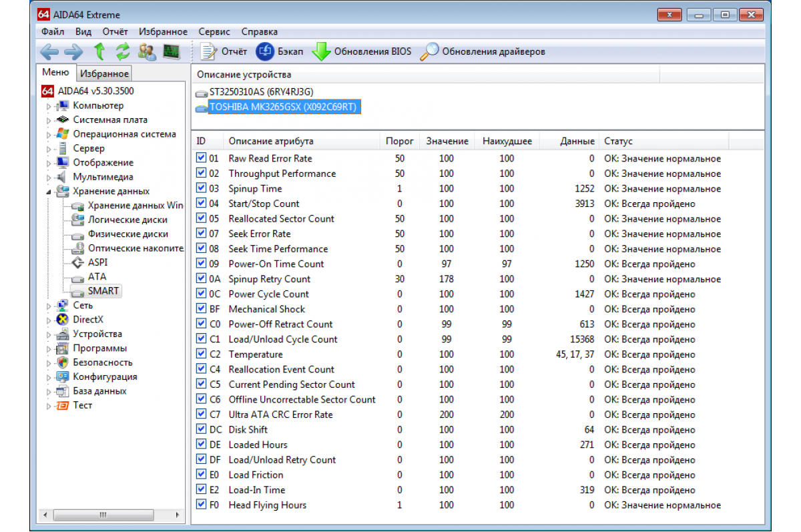Open the Сервис menu
The height and width of the screenshot is (532, 801).
pyautogui.click(x=214, y=31)
